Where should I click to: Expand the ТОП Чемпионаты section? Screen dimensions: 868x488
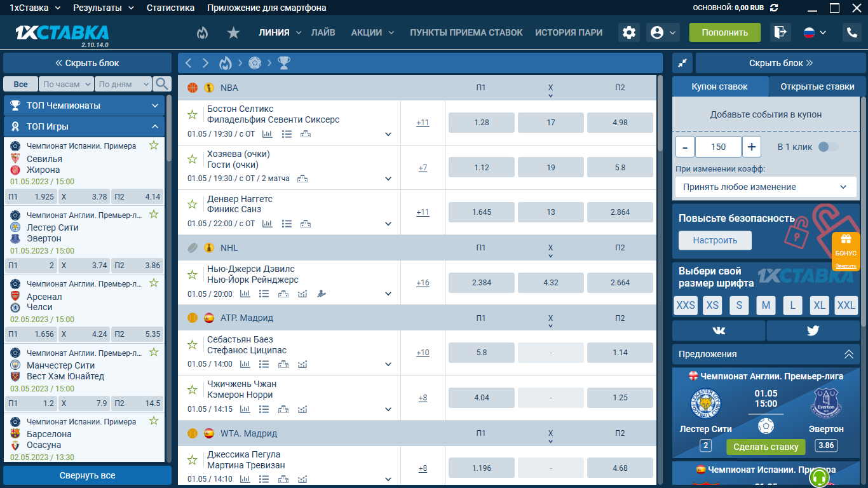[x=84, y=105]
